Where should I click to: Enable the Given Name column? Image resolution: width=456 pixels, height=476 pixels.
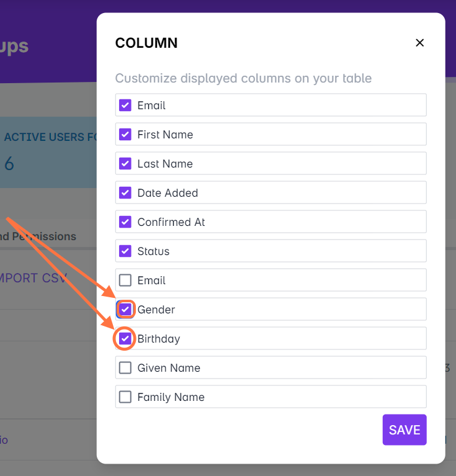tap(125, 368)
